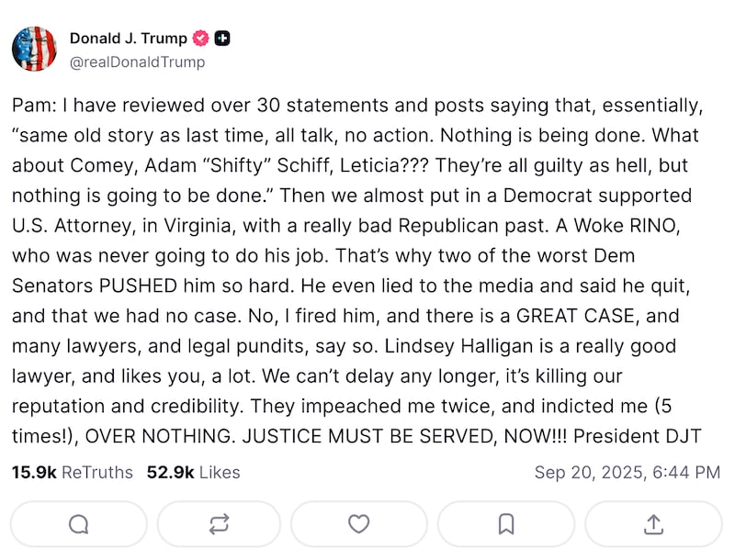Click the black plus badge beside the name
The image size is (735, 560).
[222, 39]
